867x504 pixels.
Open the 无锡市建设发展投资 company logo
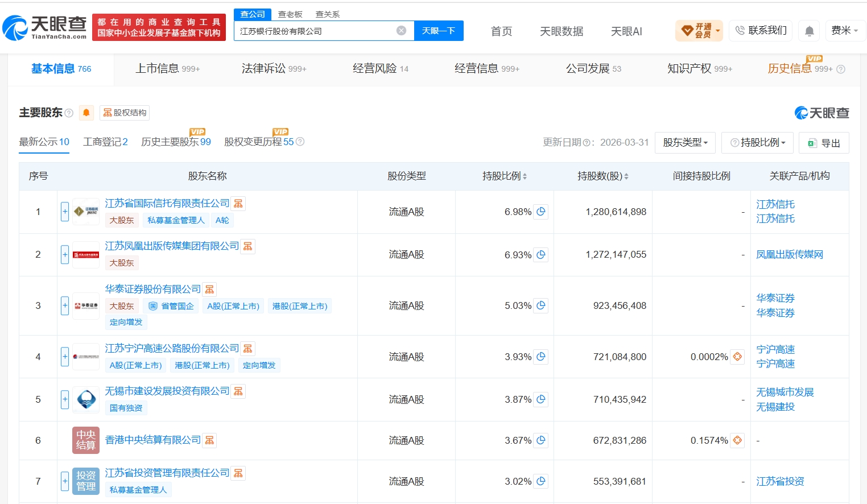(86, 399)
